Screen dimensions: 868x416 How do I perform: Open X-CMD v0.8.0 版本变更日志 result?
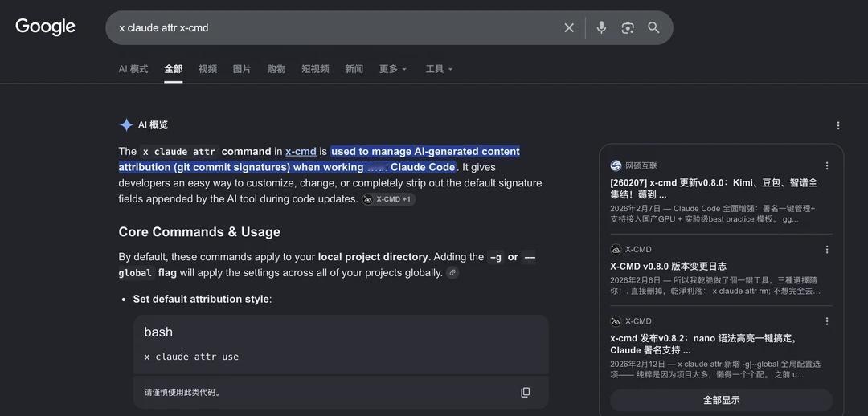pos(668,266)
